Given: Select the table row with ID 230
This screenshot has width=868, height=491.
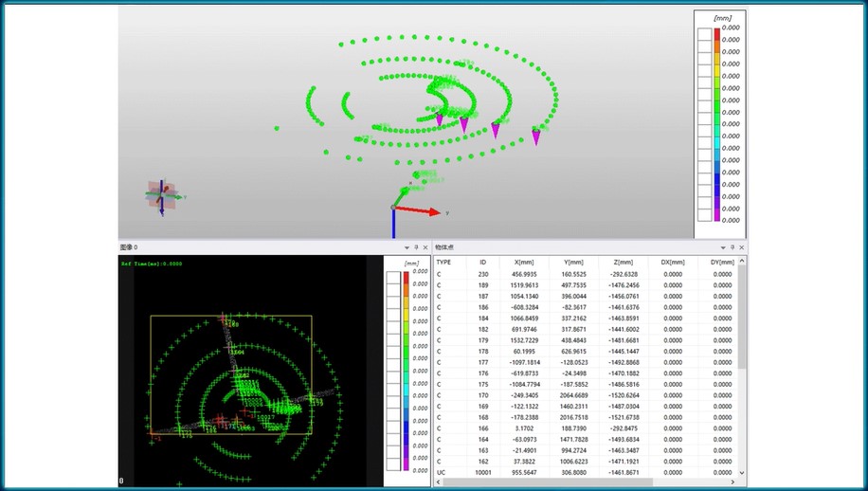Looking at the screenshot, I should point(483,274).
